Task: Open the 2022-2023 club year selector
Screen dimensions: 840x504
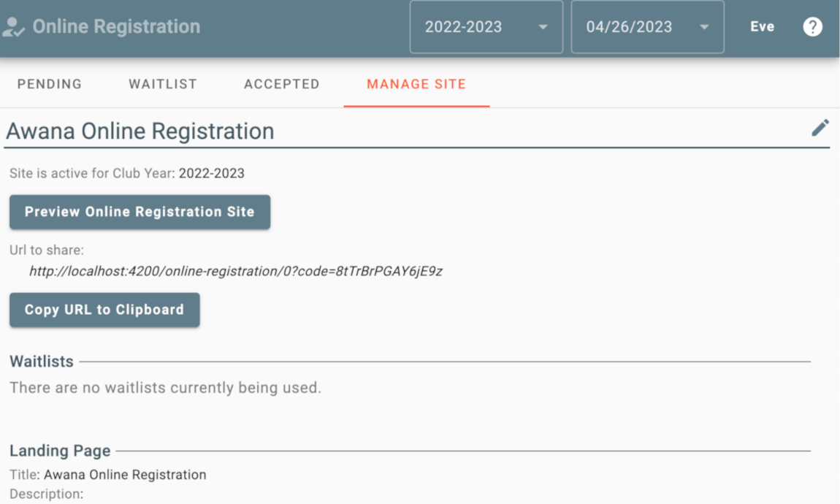Action: (486, 27)
